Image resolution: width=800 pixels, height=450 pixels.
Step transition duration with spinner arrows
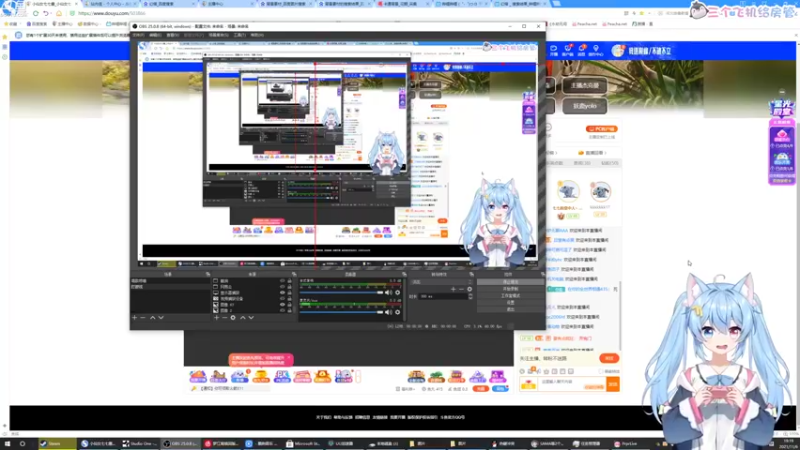point(470,296)
